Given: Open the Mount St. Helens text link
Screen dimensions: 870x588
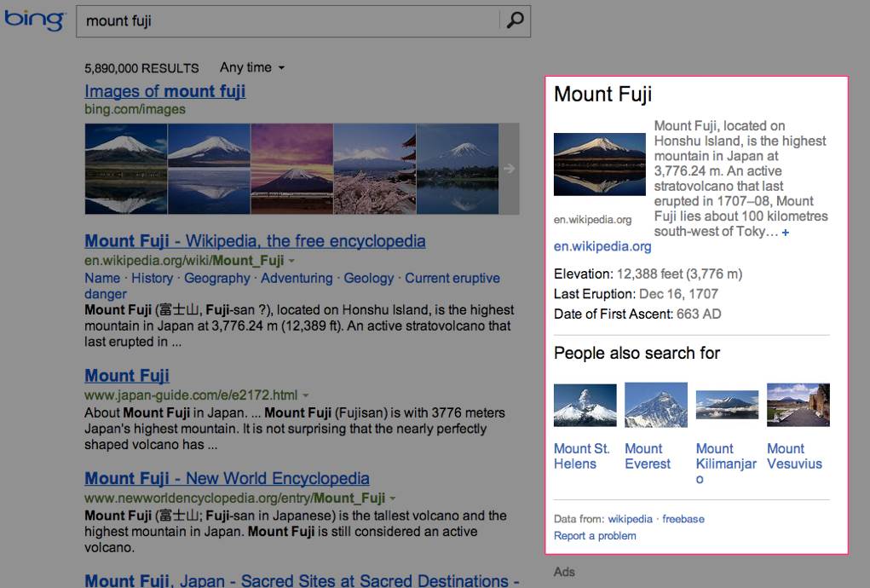Looking at the screenshot, I should point(581,456).
